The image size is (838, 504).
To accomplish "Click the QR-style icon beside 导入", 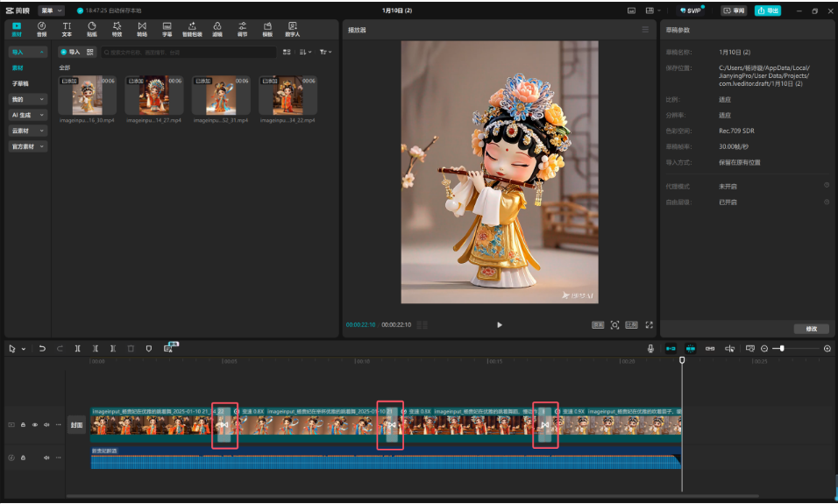I will [x=89, y=52].
